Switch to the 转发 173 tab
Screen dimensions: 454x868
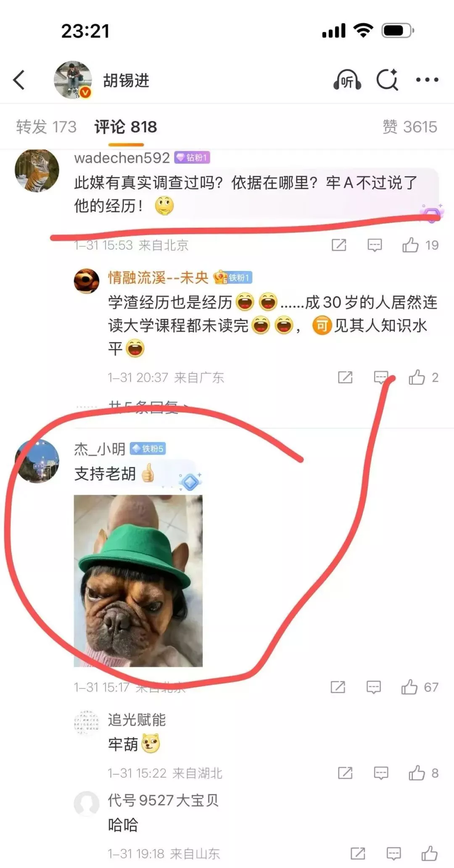pos(46,127)
